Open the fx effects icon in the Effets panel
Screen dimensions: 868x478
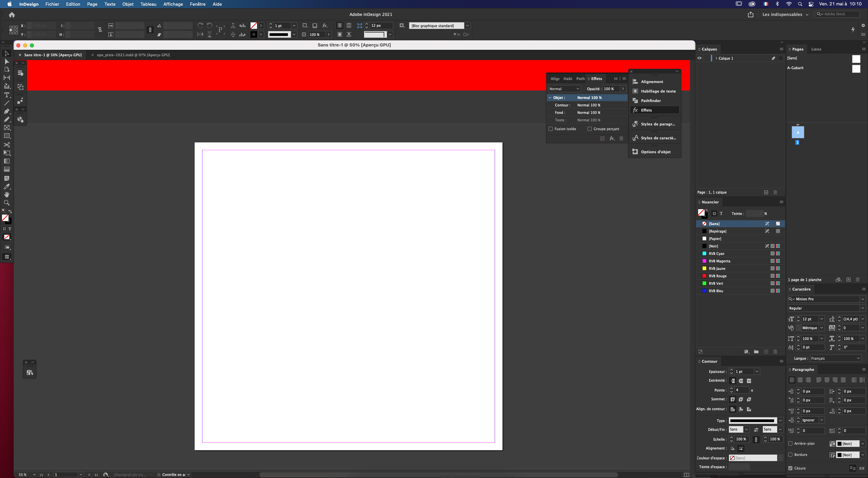pos(611,138)
